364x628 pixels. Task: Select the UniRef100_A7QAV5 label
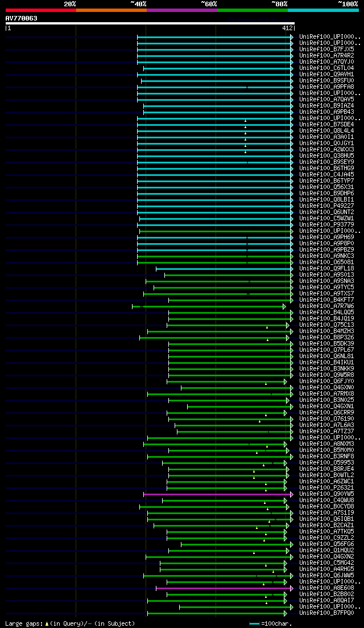[326, 99]
